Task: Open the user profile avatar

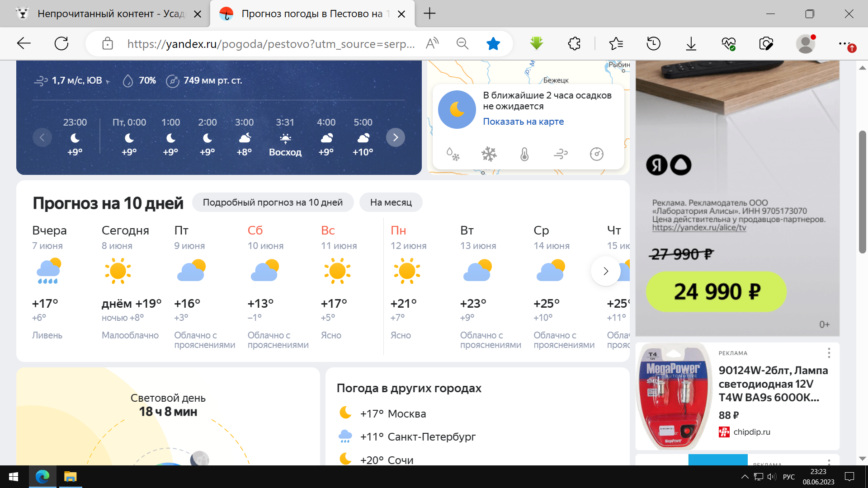Action: coord(806,44)
